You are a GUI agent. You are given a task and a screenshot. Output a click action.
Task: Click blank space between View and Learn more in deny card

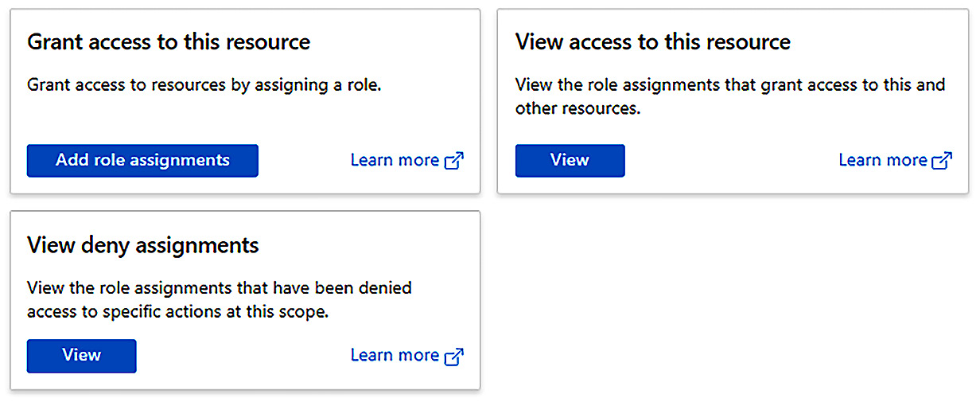click(243, 355)
